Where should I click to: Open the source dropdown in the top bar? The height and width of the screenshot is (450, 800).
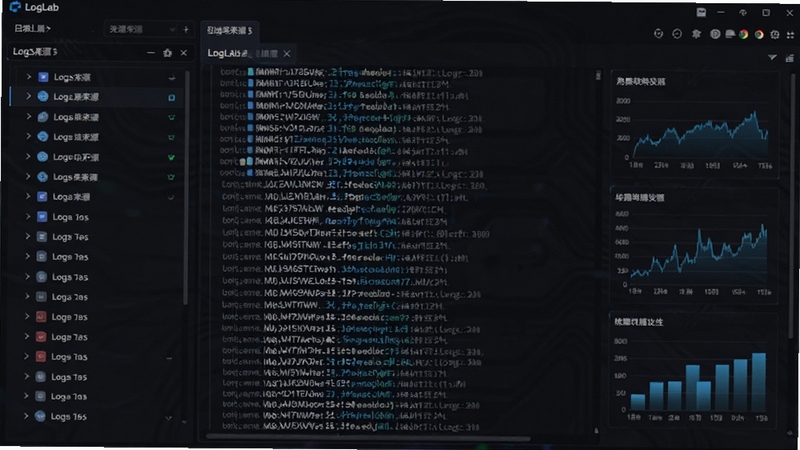click(x=141, y=30)
